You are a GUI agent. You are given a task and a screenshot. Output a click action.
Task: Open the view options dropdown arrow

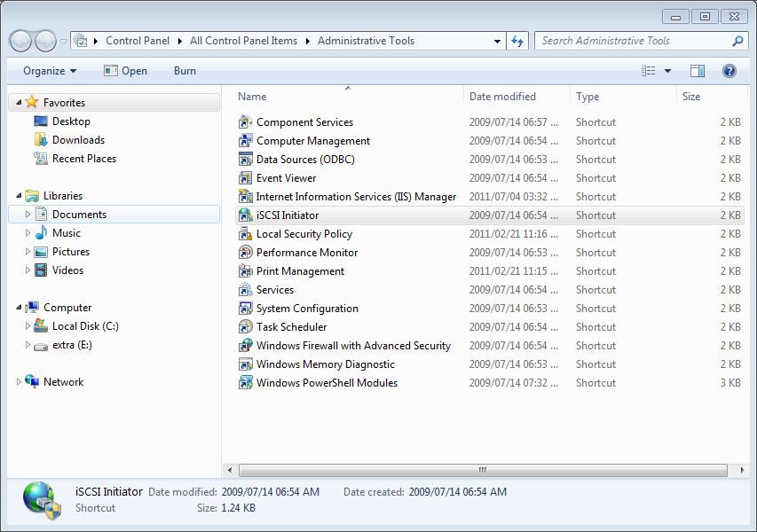pyautogui.click(x=667, y=71)
